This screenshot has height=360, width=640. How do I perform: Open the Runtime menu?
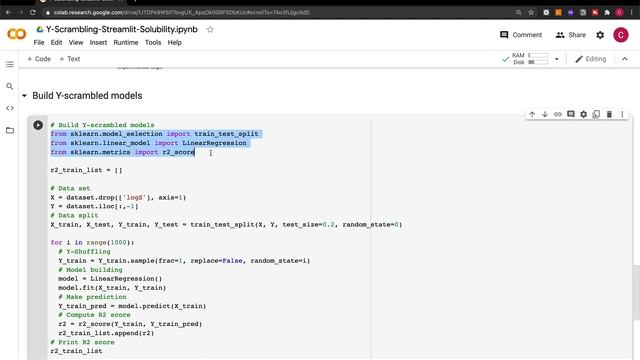point(126,42)
